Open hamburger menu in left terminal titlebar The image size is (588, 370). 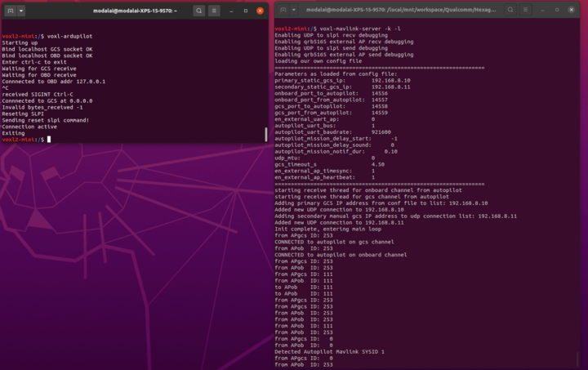click(214, 11)
